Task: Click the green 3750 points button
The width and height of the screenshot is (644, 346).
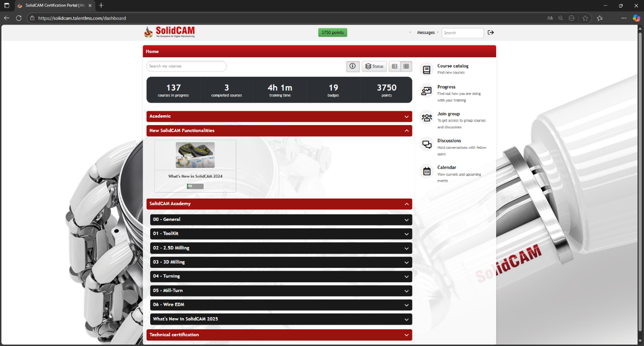Action: [332, 33]
